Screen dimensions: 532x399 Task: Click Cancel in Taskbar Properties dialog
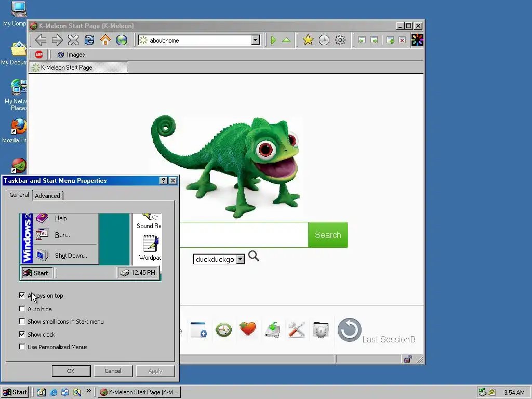113,371
